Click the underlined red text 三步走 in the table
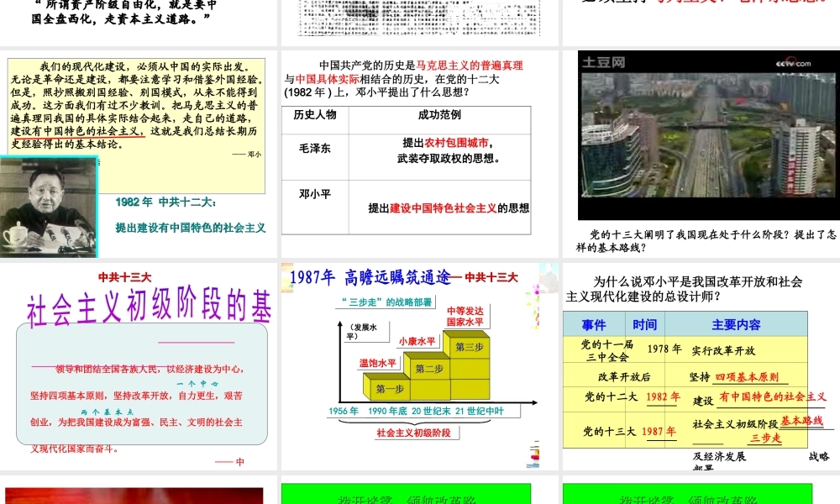 [765, 438]
